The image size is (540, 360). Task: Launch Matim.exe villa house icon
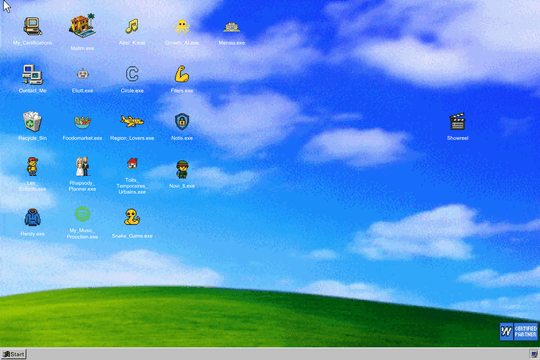pos(82,26)
